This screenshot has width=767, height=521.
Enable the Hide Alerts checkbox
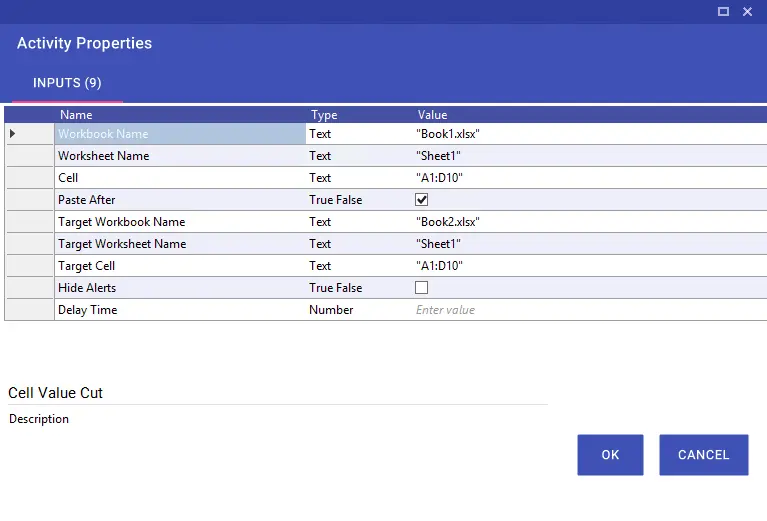421,288
